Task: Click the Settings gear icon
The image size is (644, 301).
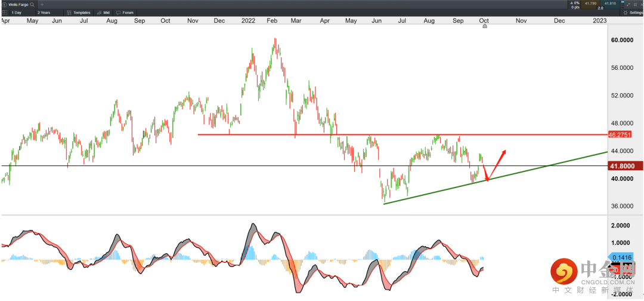Action: click(626, 13)
